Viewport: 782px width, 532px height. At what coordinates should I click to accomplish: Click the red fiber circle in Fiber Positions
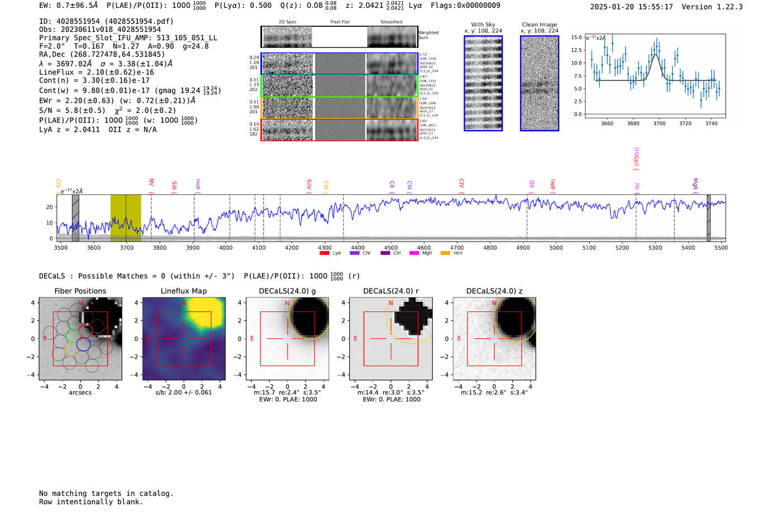coord(85,330)
